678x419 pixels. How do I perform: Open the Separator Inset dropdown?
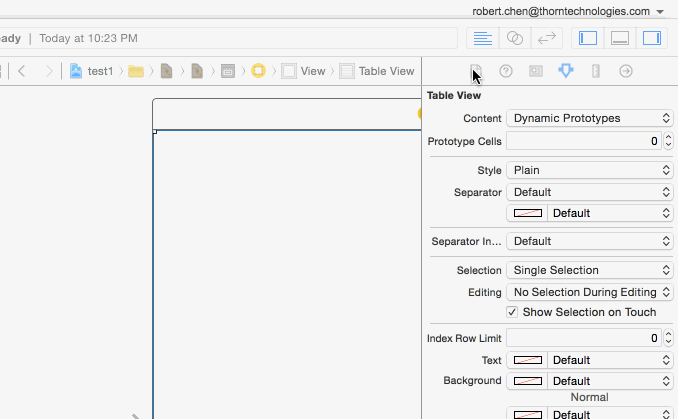pos(590,241)
